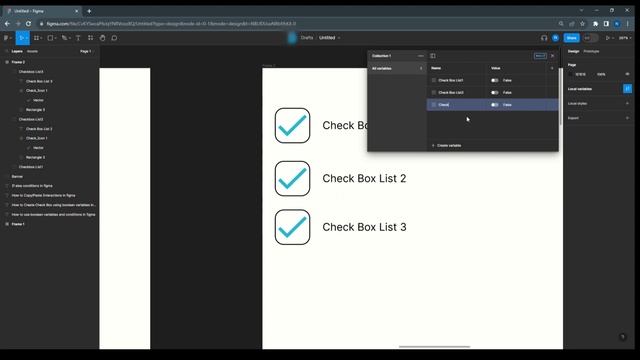Viewport: 640px width, 360px height.
Task: Toggle page background visibility eye
Action: (627, 74)
